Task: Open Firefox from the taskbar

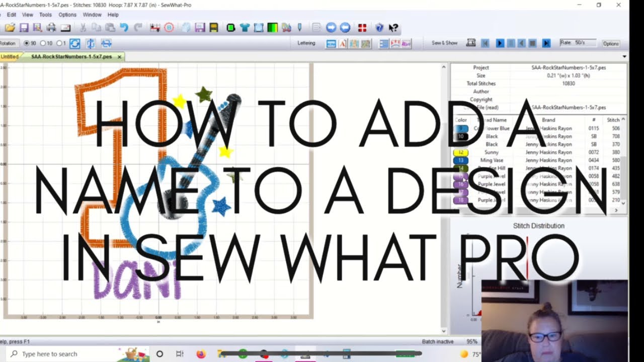Action: (201, 354)
